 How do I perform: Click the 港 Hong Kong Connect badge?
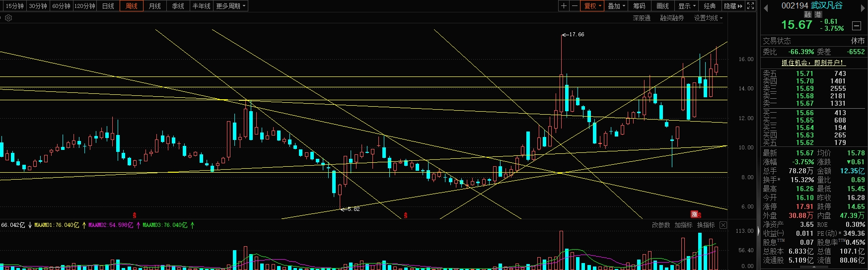[x=818, y=15]
